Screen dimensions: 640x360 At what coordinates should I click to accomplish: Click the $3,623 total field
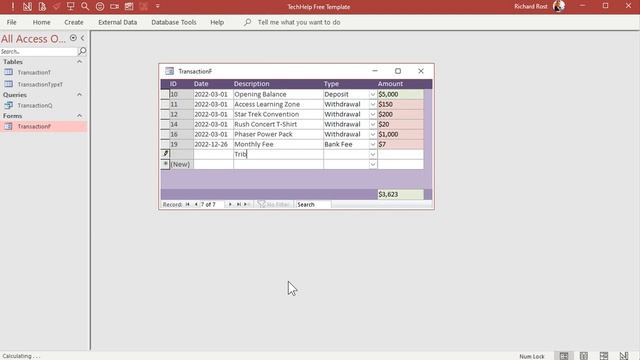pos(400,194)
